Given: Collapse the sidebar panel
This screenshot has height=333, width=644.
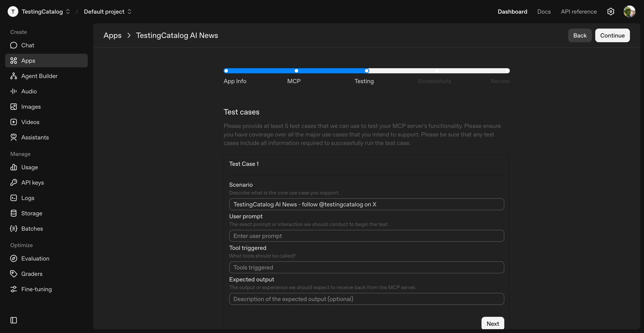Looking at the screenshot, I should (13, 320).
